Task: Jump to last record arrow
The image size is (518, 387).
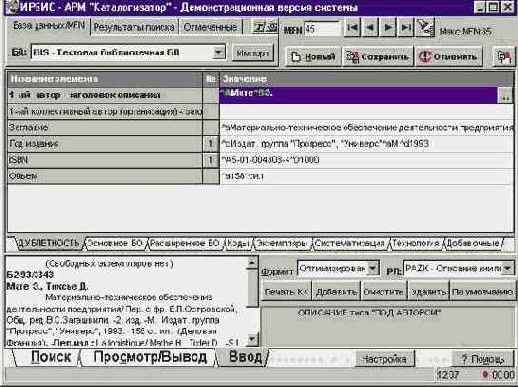Action: (x=405, y=27)
